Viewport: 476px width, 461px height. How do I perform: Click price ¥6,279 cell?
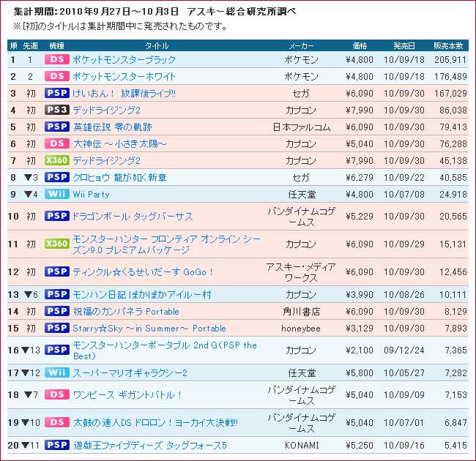[x=360, y=177]
